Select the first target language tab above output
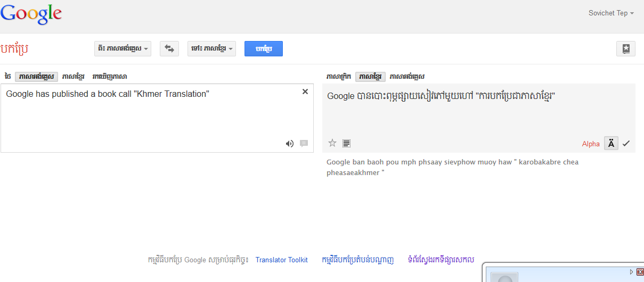The width and height of the screenshot is (644, 282). tap(338, 77)
